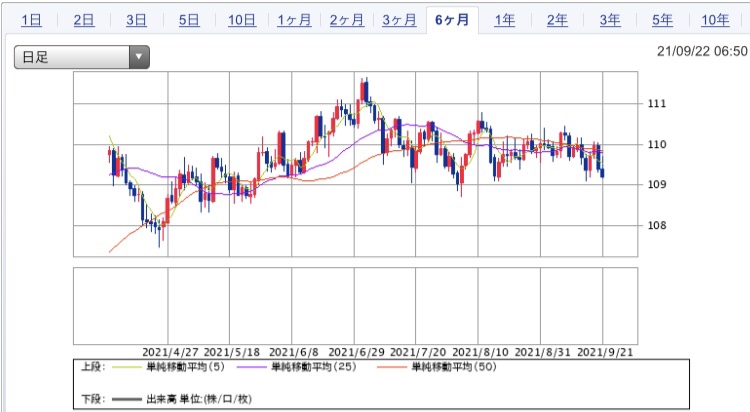Click the 2021/7/20 date label
750x412 pixels.
coord(418,352)
